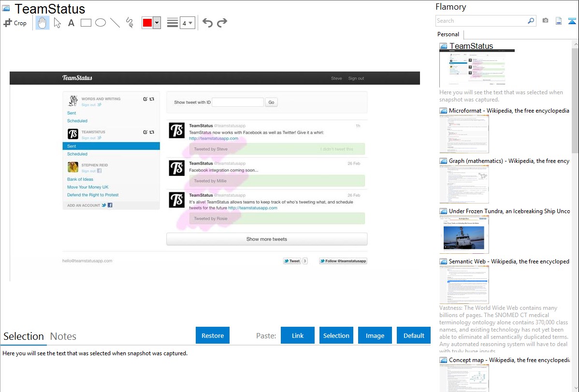Click the TeamStatus logo in header

77,78
